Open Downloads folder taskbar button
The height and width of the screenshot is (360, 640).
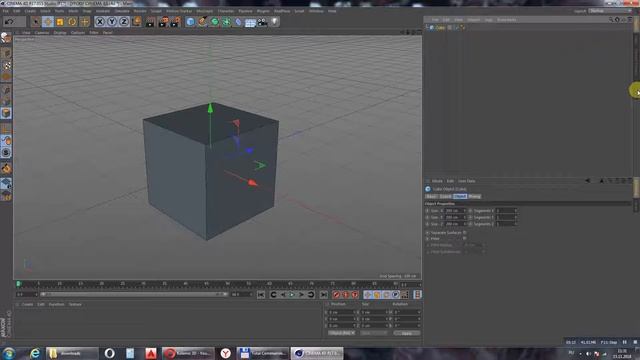71,353
